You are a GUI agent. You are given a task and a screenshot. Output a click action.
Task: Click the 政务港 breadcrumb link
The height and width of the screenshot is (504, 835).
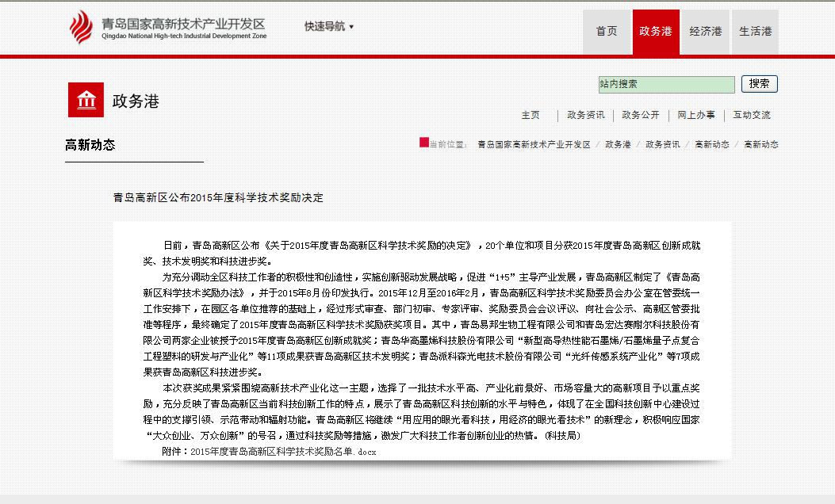(x=619, y=144)
